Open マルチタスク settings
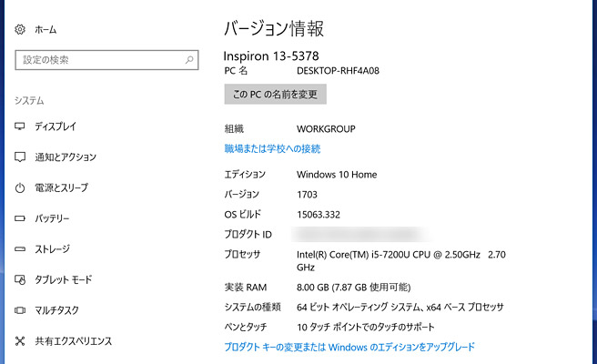Viewport: 597px width, 364px height. [56, 310]
